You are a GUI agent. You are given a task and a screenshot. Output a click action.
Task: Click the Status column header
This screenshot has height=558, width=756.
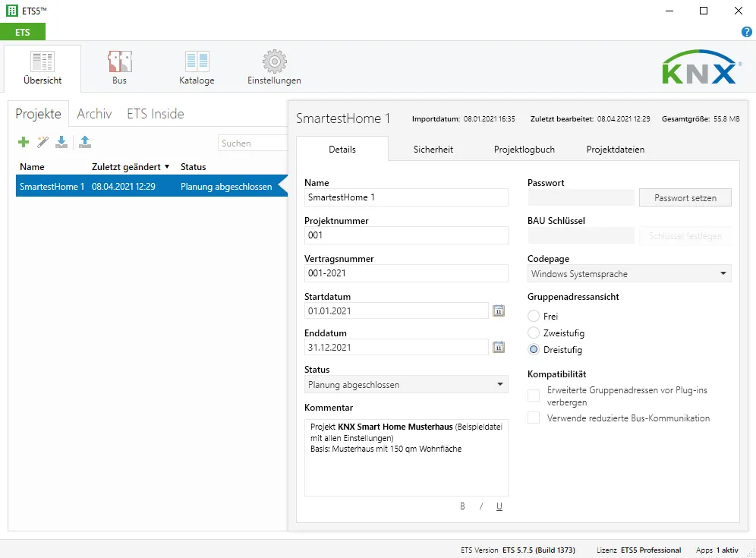tap(193, 167)
